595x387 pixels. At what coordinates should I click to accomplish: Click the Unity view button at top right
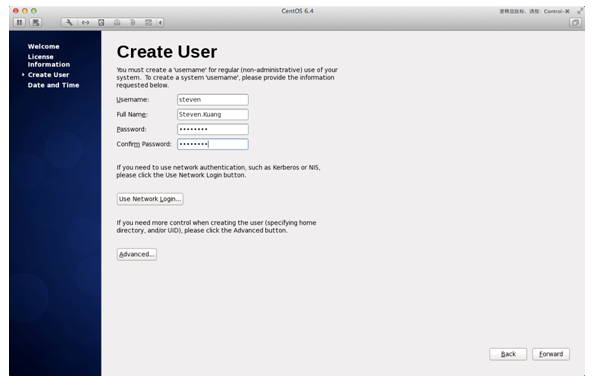(x=575, y=23)
